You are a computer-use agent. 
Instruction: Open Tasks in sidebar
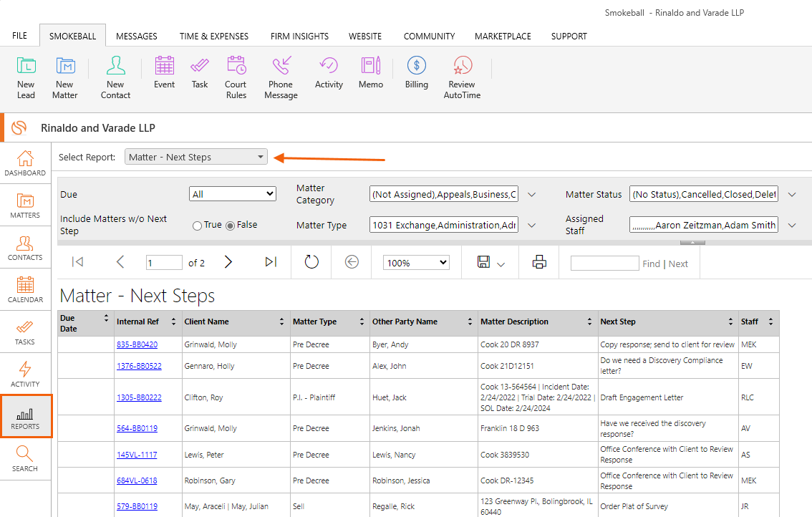pyautogui.click(x=25, y=332)
